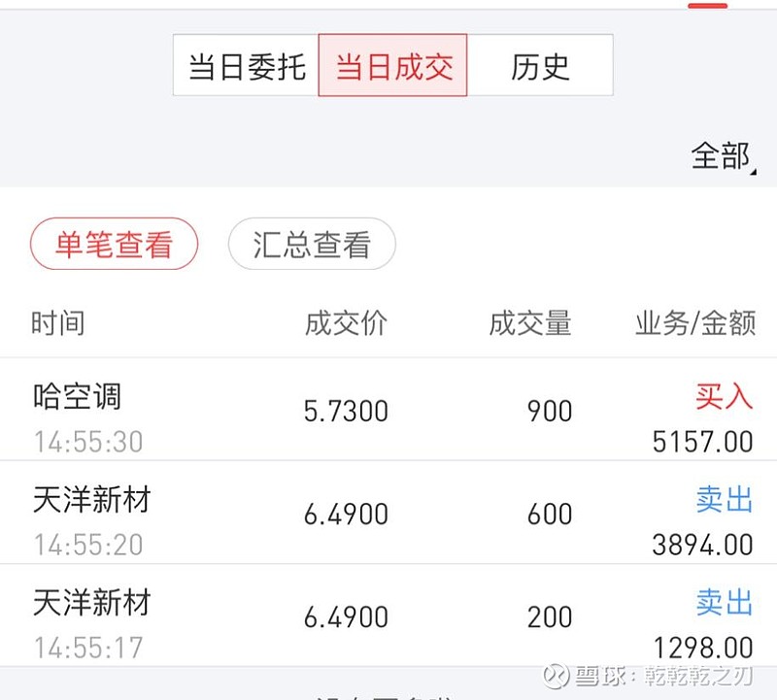Switch to the 当日委托 tab

[x=247, y=65]
